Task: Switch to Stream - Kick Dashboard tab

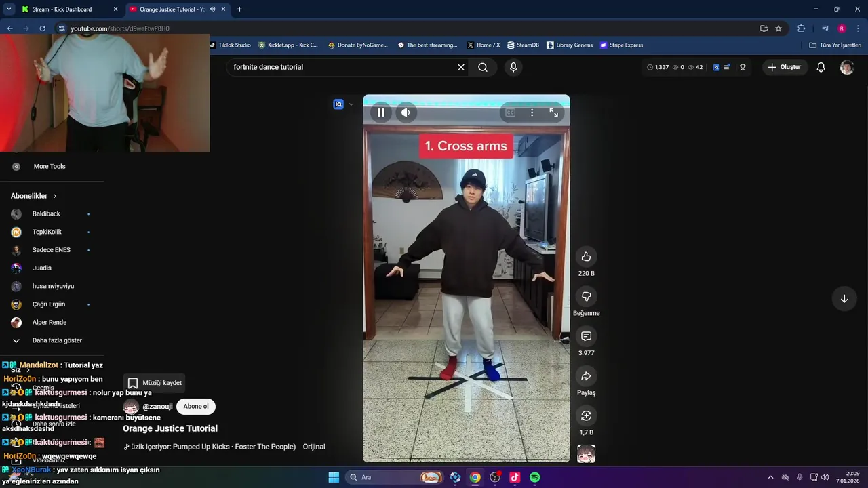Action: [68, 9]
